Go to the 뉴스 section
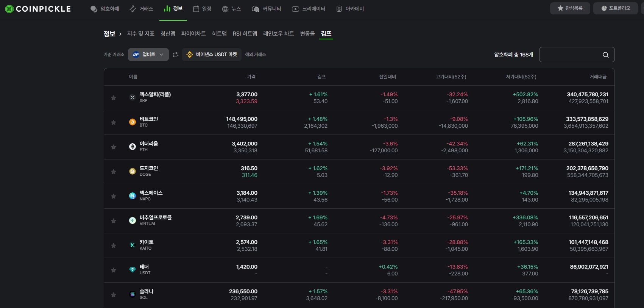This screenshot has height=308, width=644. point(231,9)
